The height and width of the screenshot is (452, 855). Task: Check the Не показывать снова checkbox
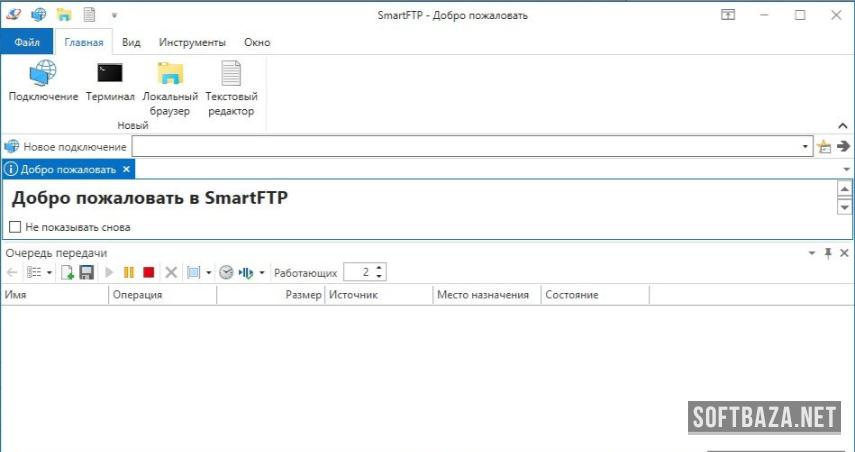pyautogui.click(x=15, y=227)
